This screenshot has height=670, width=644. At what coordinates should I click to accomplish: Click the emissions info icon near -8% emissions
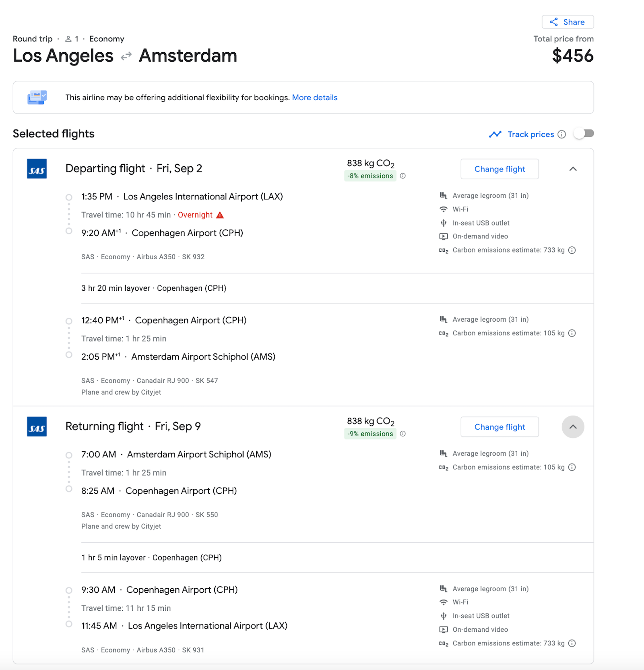(x=403, y=176)
